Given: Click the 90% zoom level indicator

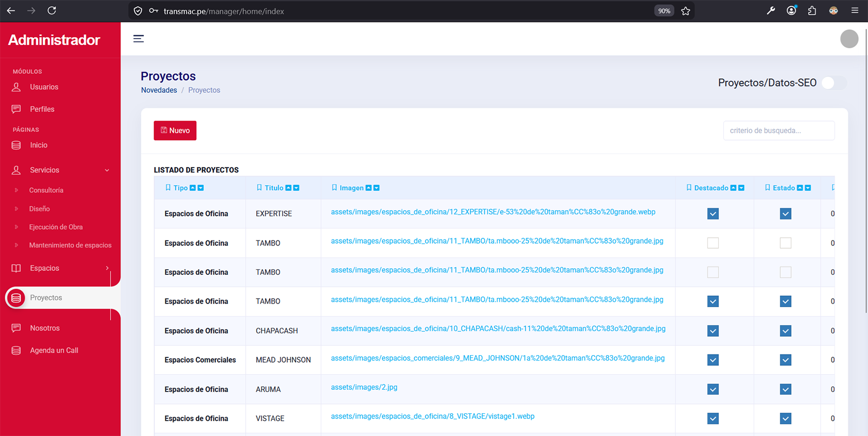Looking at the screenshot, I should (x=664, y=11).
